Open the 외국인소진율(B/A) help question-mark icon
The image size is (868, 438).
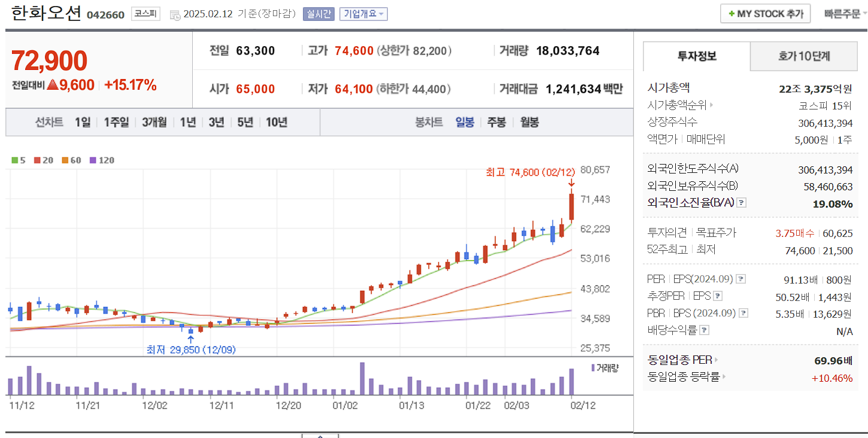click(x=741, y=203)
